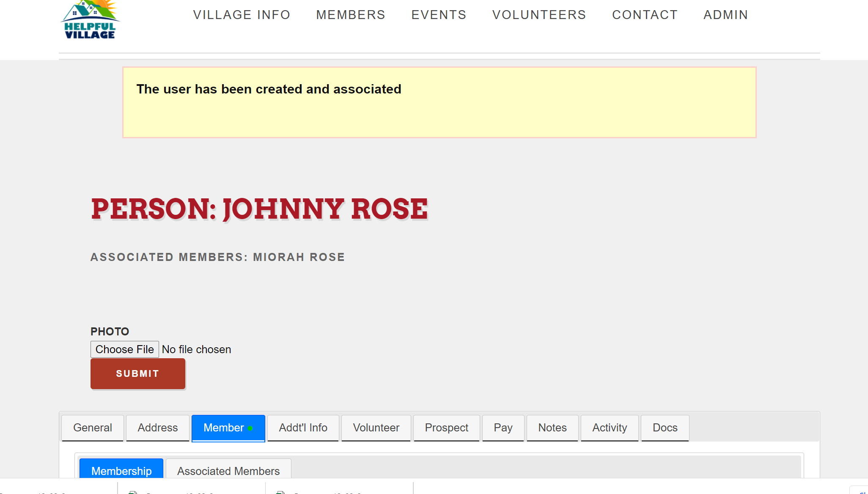
Task: Click the Choose File photo button
Action: [x=125, y=349]
